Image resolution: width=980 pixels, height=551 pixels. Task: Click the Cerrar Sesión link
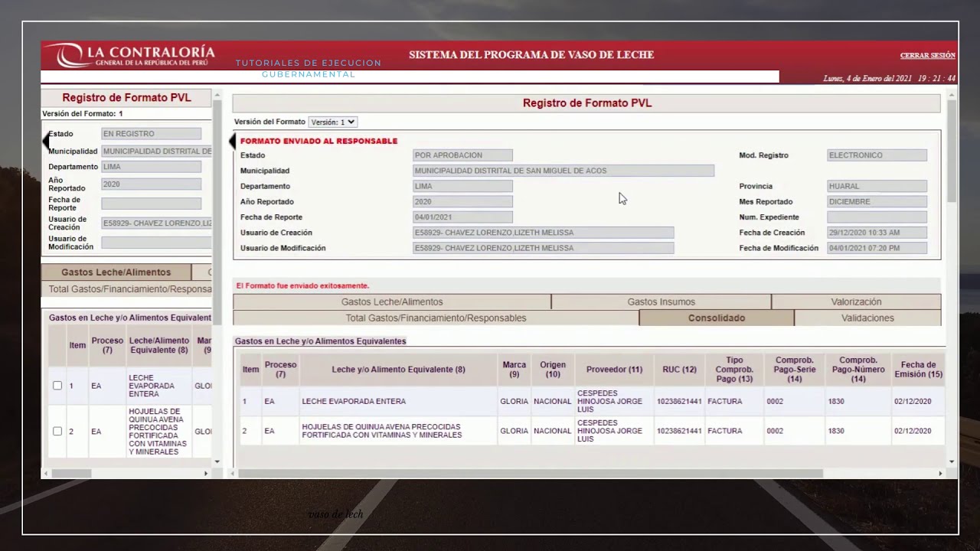point(927,55)
